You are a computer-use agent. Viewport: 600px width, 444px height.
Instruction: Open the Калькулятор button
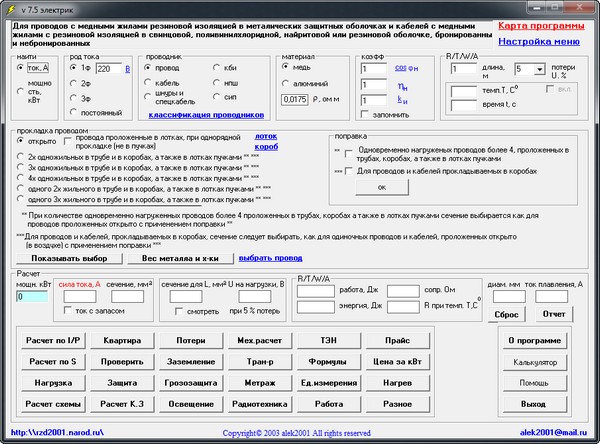533,363
